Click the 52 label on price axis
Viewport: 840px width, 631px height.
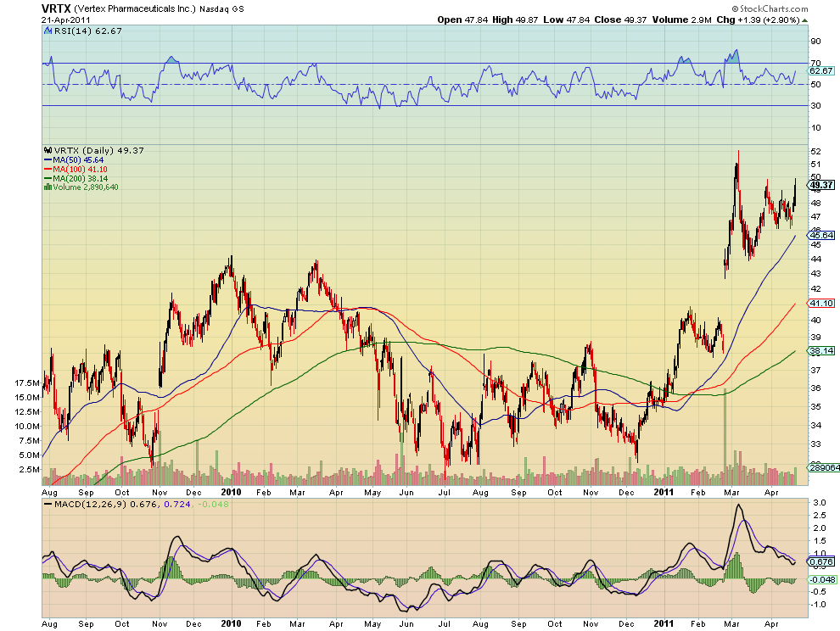[816, 152]
